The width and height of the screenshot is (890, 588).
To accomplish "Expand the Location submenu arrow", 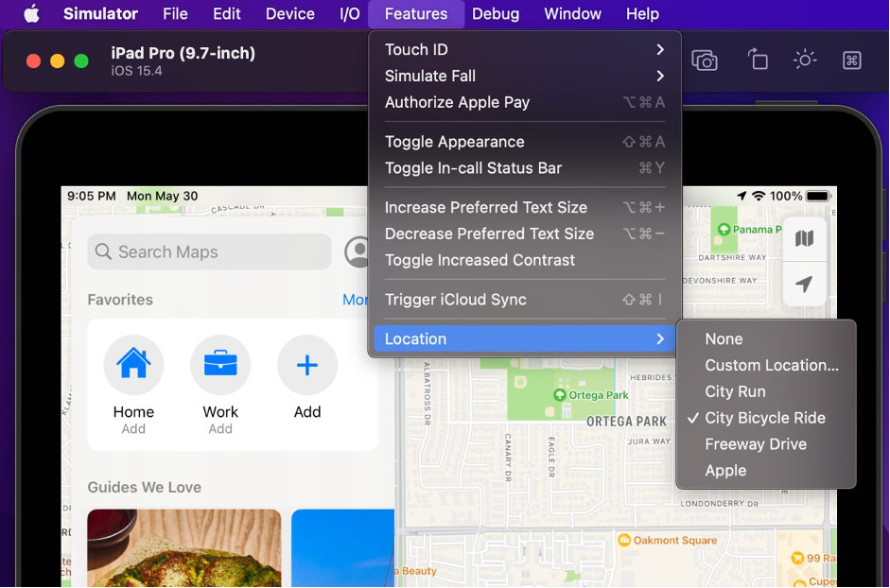I will (659, 338).
